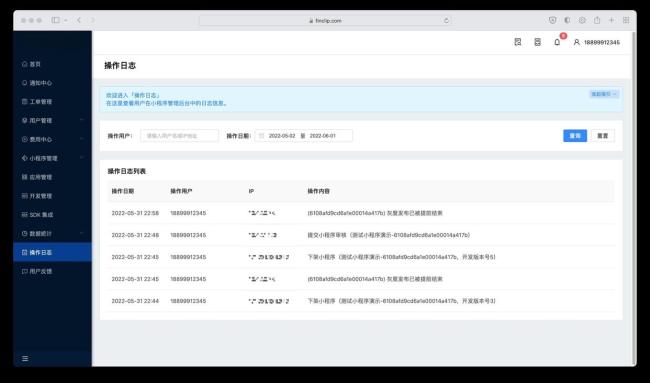Open account menu for 18899912345 in header
650x383 pixels.
click(597, 42)
